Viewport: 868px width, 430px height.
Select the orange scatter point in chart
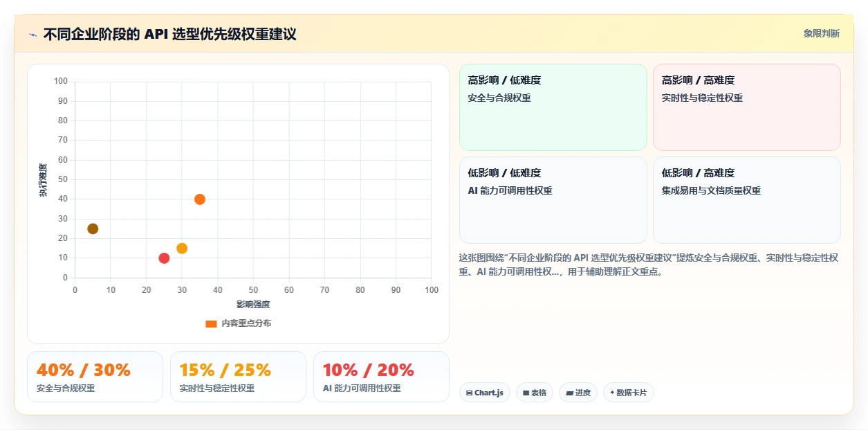click(x=200, y=199)
